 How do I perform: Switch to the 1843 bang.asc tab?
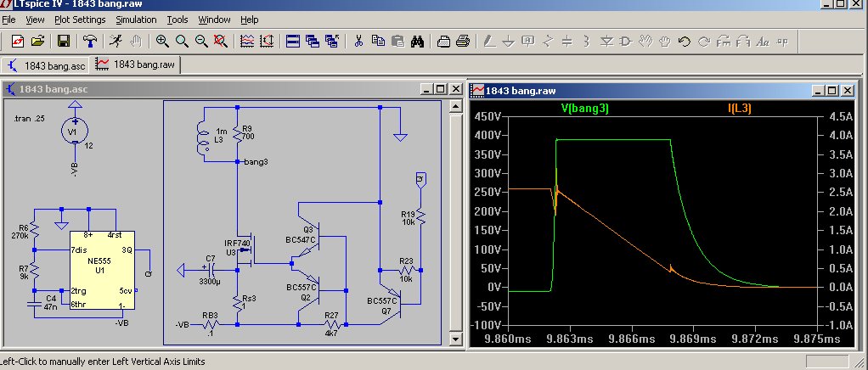(x=47, y=64)
